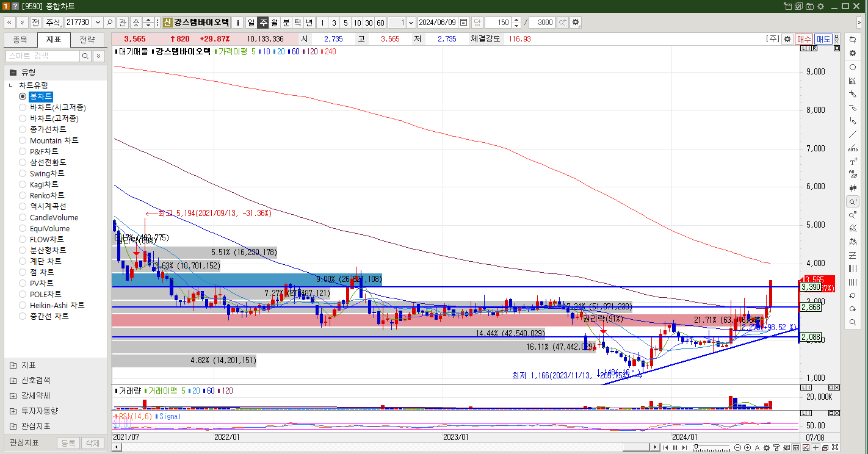This screenshot has height=454, width=868.
Task: Expand the 신호검색 tree section
Action: (x=13, y=380)
